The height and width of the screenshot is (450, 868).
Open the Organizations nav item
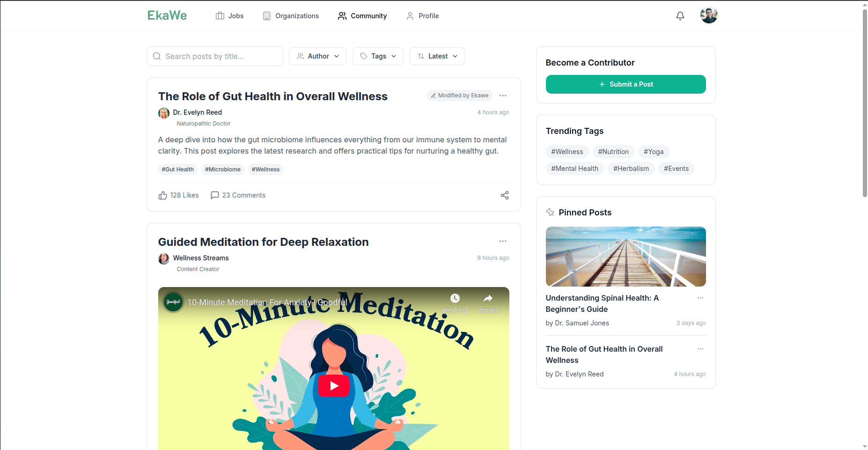(x=291, y=16)
